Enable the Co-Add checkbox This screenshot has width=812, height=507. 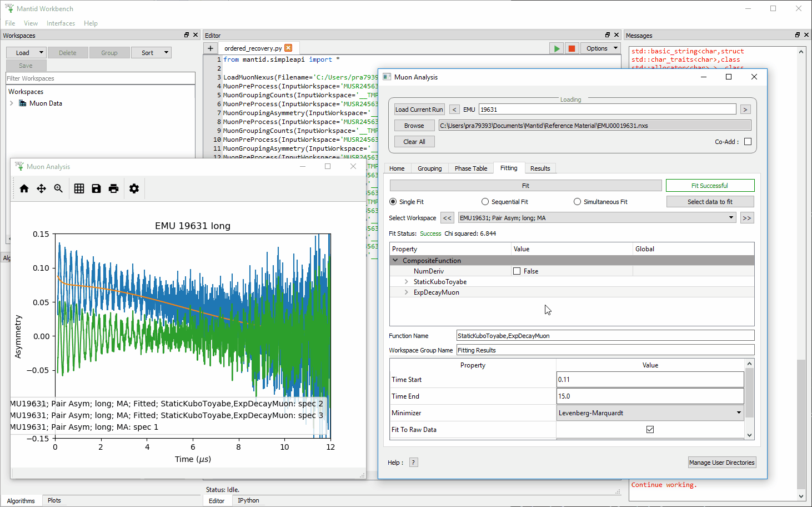(x=748, y=142)
